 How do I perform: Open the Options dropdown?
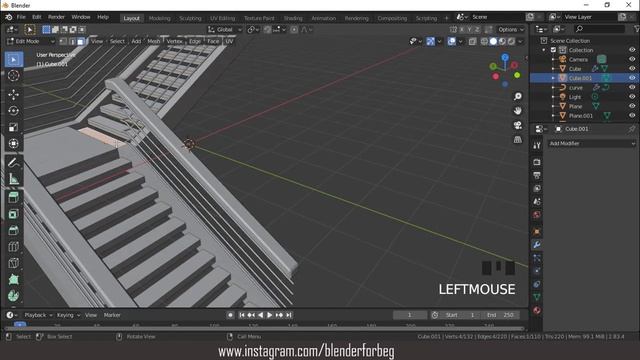511,29
